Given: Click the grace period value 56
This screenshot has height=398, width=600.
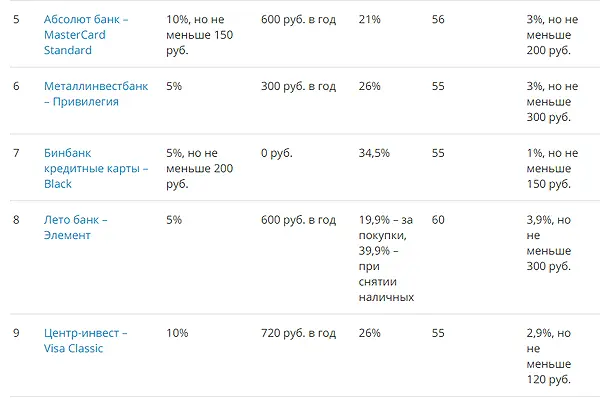Looking at the screenshot, I should click(x=438, y=19).
